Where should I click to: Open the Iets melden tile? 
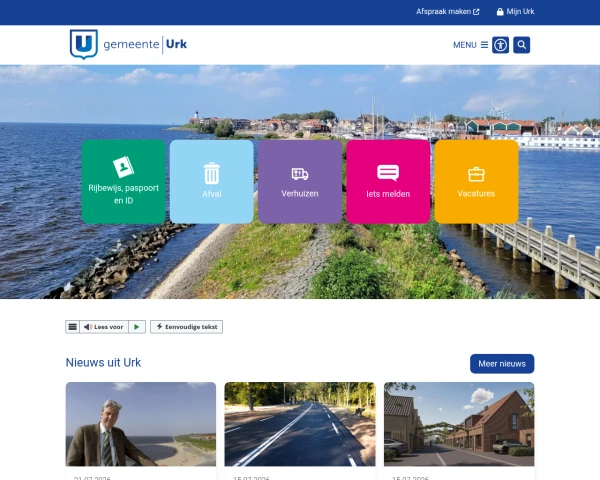point(388,181)
